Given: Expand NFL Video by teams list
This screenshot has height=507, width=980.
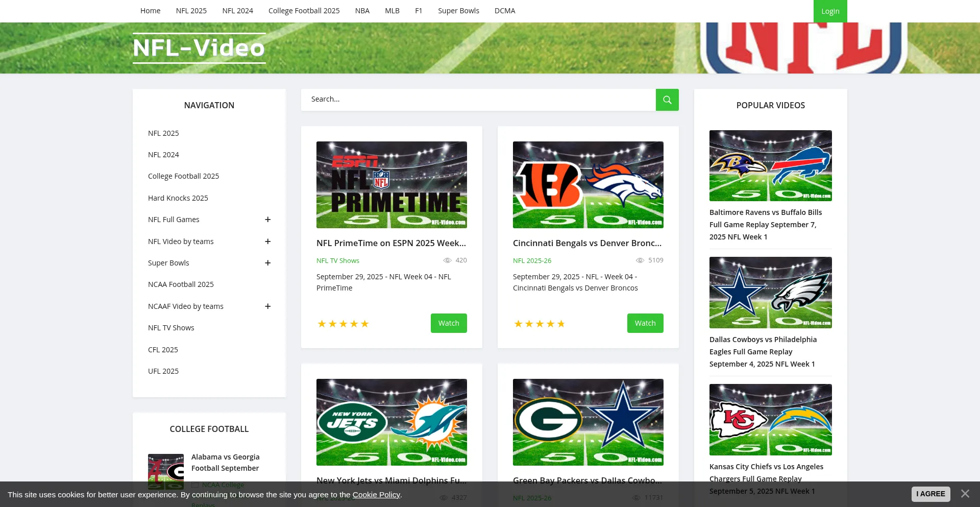Looking at the screenshot, I should point(267,242).
